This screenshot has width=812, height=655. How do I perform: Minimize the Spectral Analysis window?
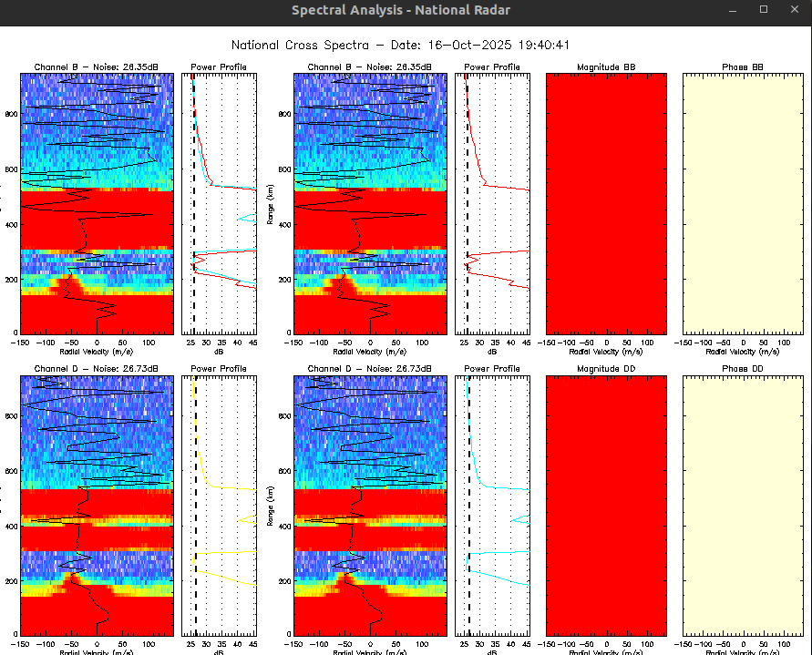click(x=735, y=9)
